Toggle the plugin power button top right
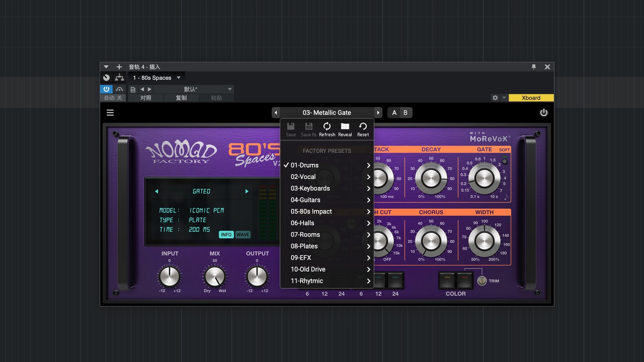 pos(544,113)
